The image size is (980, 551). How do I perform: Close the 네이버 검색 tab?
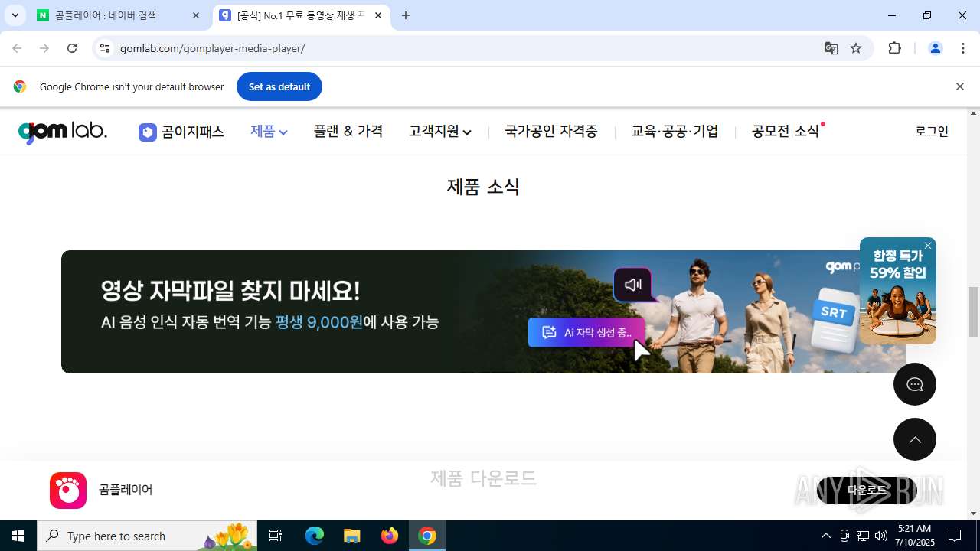coord(196,15)
